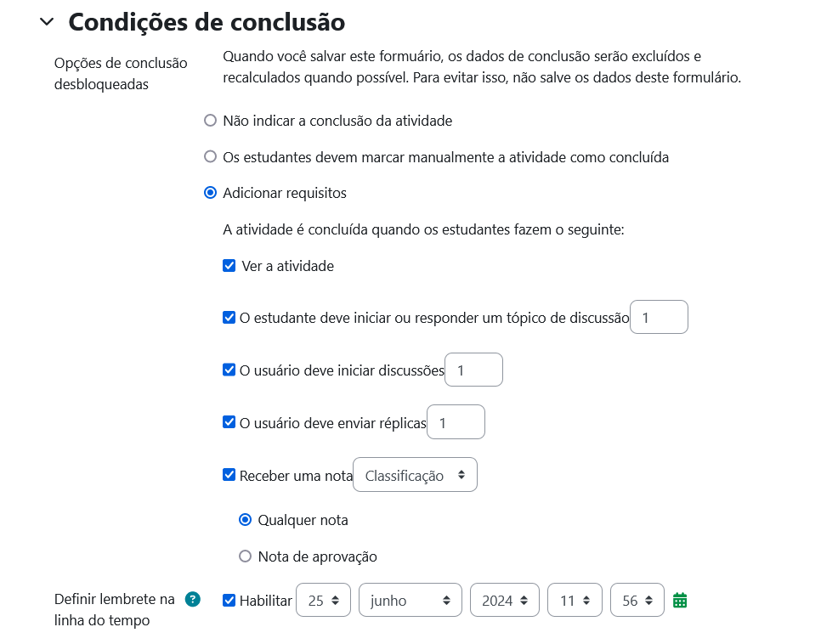Viewport: 821px width, 644px height.
Task: Open the calendar date picker icon
Action: pos(680,601)
